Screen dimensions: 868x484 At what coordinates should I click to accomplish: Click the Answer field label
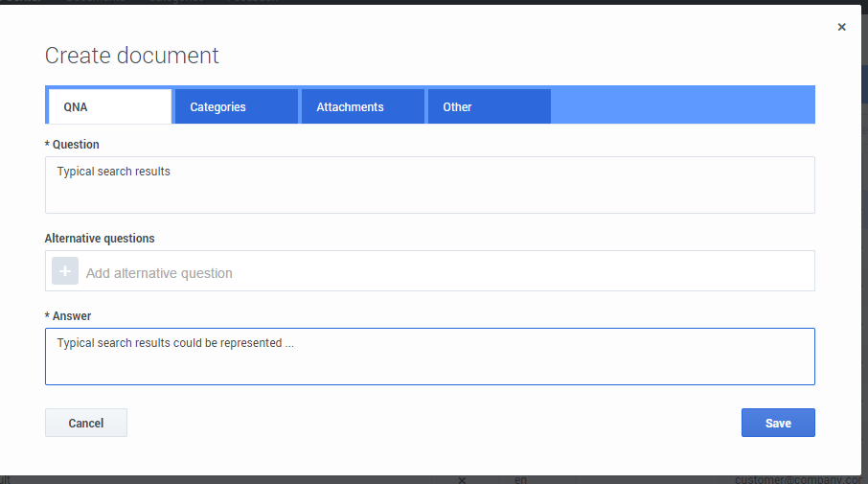[x=71, y=315]
